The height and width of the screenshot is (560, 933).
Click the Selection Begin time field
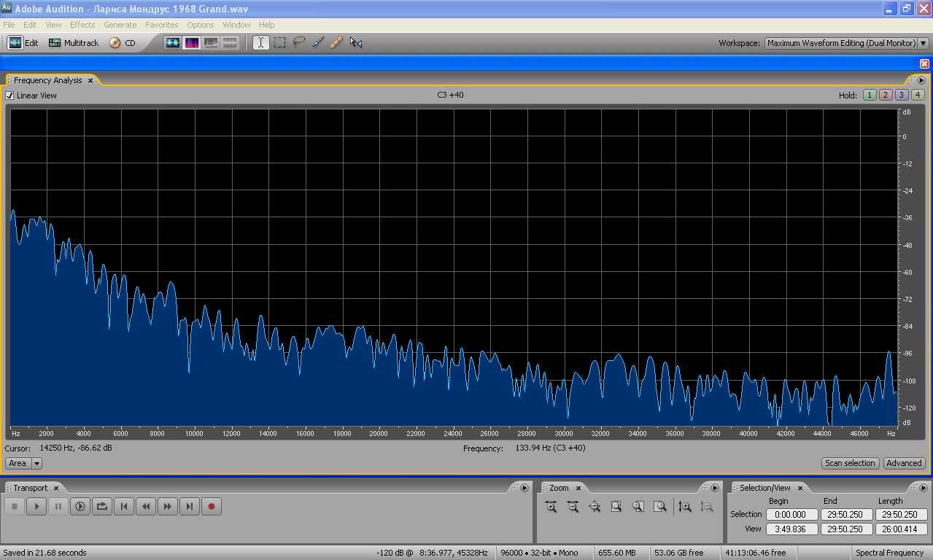pos(791,514)
